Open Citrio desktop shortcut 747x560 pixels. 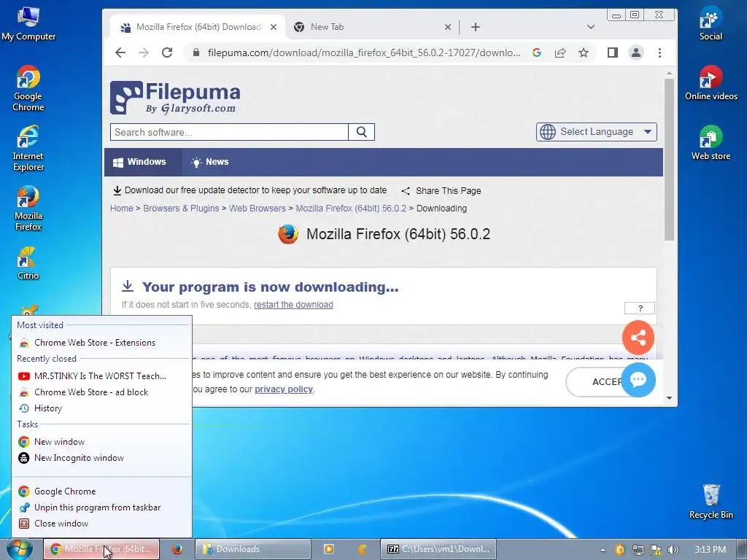pyautogui.click(x=28, y=263)
